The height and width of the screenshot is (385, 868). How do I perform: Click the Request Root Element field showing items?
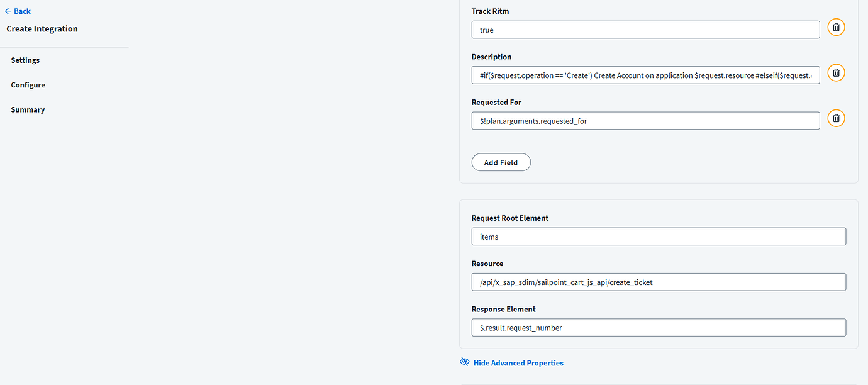pyautogui.click(x=659, y=236)
